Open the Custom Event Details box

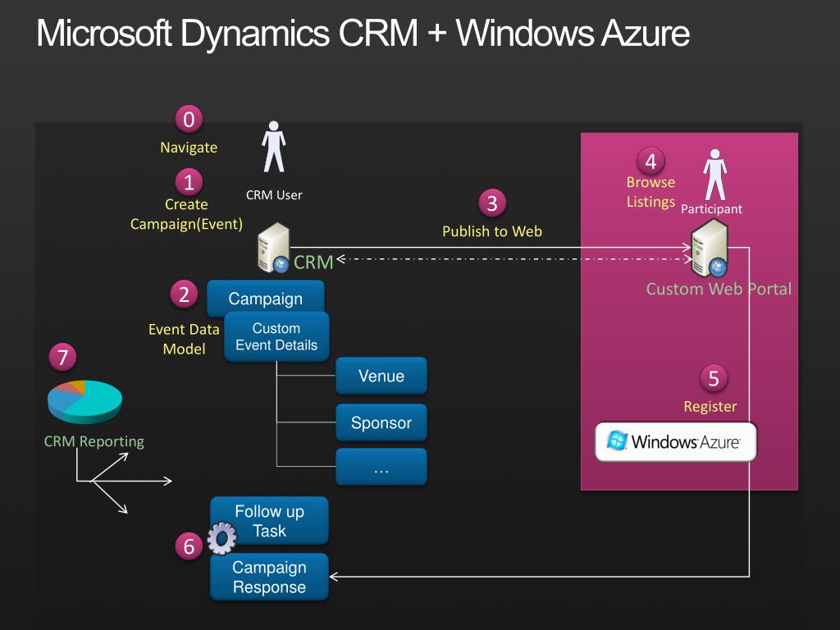[276, 336]
